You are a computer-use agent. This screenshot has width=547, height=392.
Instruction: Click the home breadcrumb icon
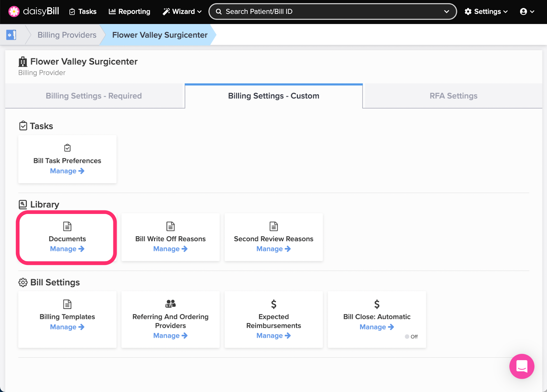(11, 35)
